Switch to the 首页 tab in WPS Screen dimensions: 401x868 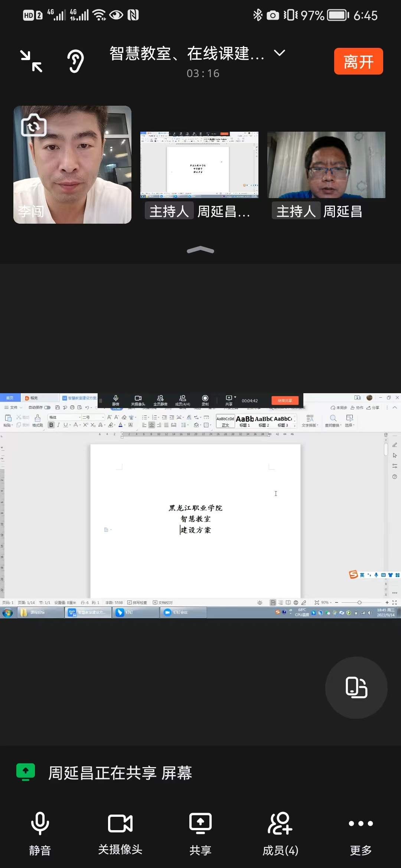click(x=10, y=398)
